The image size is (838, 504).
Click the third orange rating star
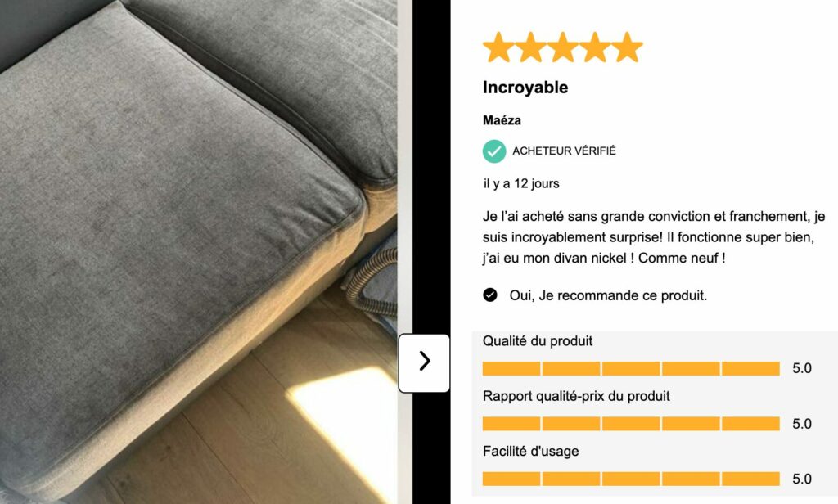562,47
